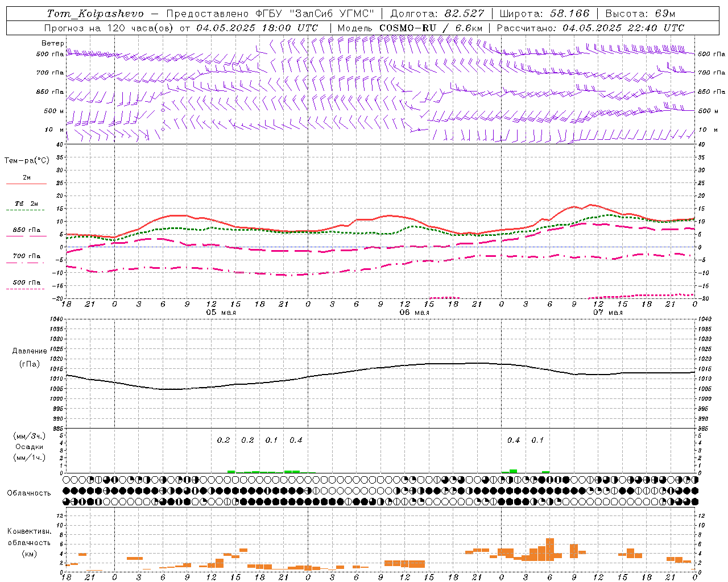728x582 pixels.
Task: Click the Давление panel label
Action: 30,351
